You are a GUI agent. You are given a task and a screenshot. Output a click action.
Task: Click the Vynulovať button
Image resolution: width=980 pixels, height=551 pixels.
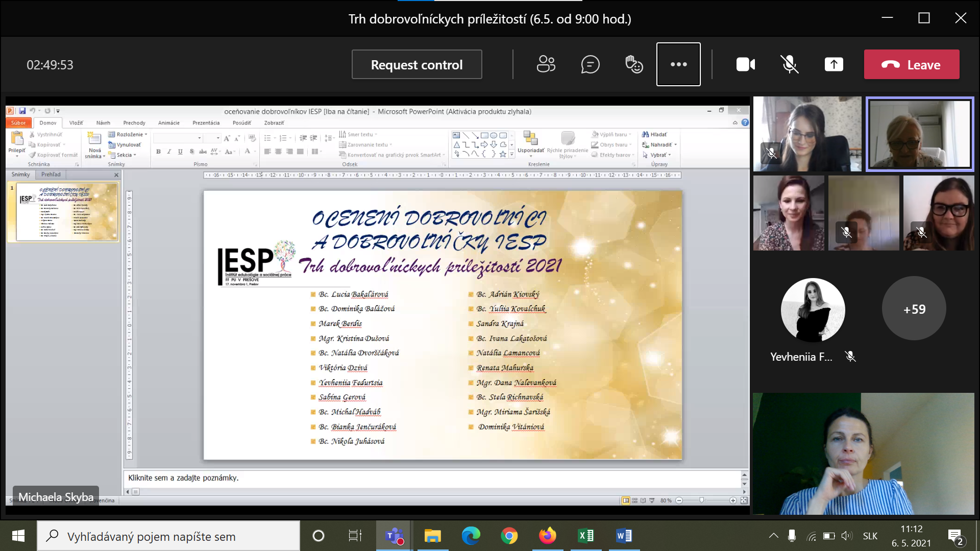tap(125, 145)
